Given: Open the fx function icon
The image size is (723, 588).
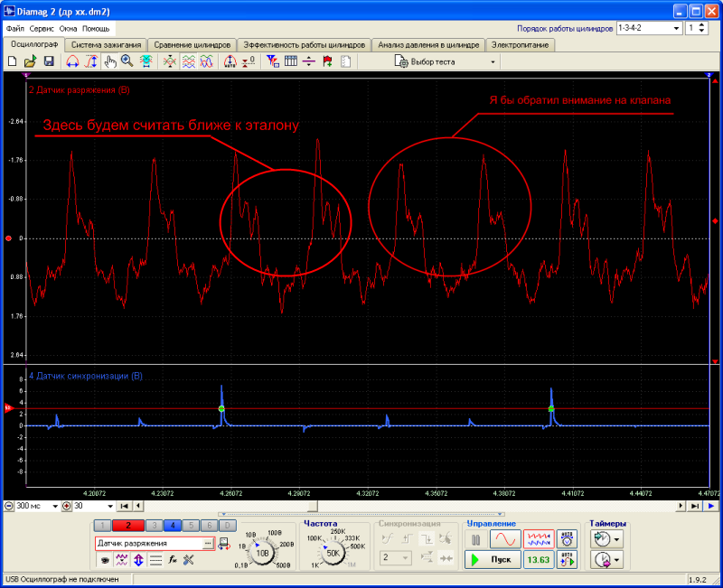Looking at the screenshot, I should click(173, 560).
